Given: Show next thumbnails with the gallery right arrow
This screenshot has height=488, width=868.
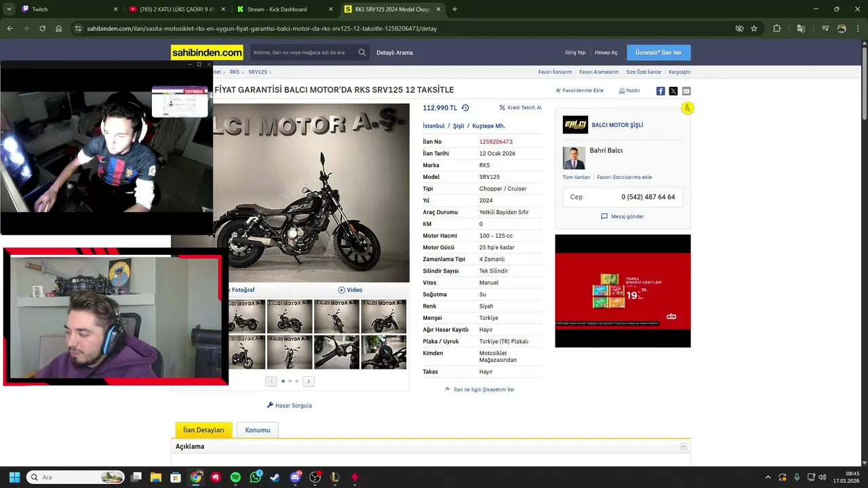Looking at the screenshot, I should click(309, 382).
